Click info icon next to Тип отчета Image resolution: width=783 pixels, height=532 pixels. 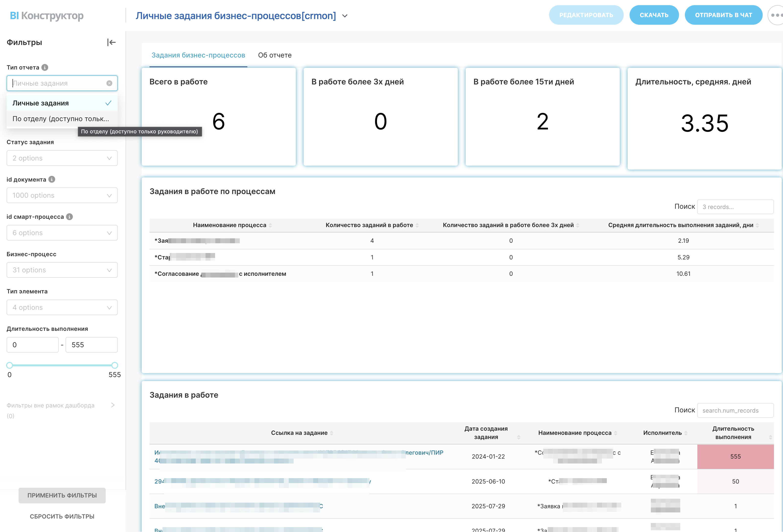[x=45, y=67]
